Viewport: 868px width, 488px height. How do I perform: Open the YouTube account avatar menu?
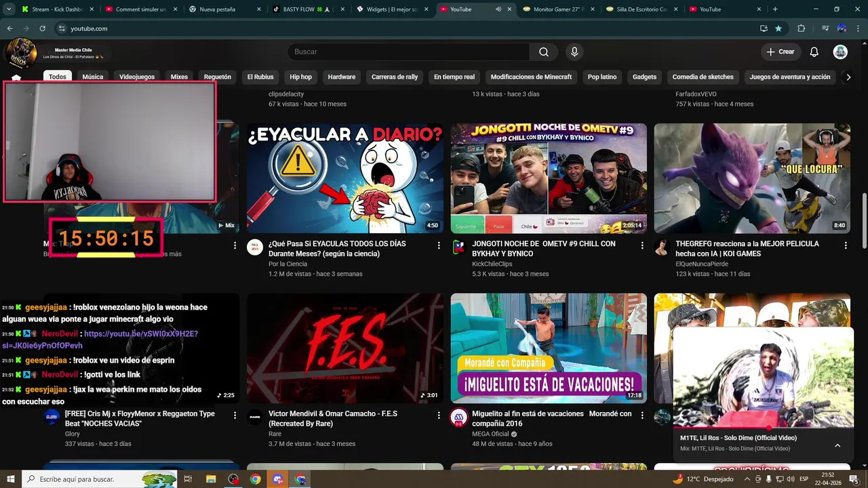(840, 52)
